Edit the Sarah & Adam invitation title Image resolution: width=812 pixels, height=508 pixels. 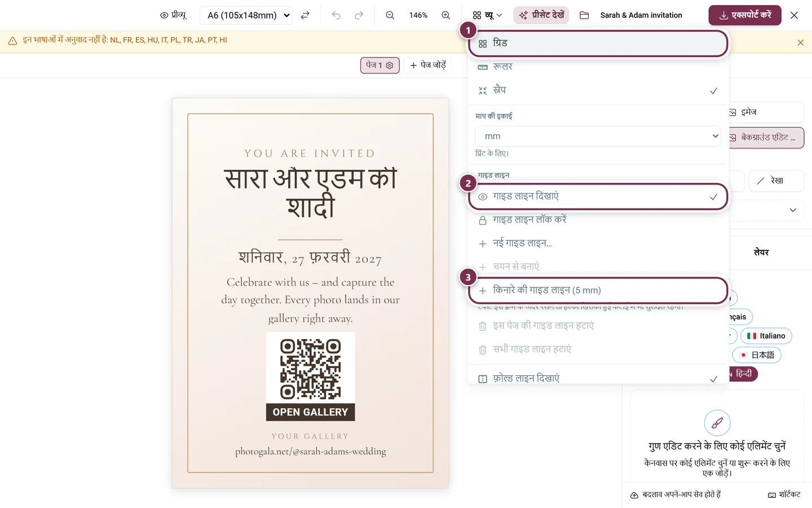tap(641, 15)
